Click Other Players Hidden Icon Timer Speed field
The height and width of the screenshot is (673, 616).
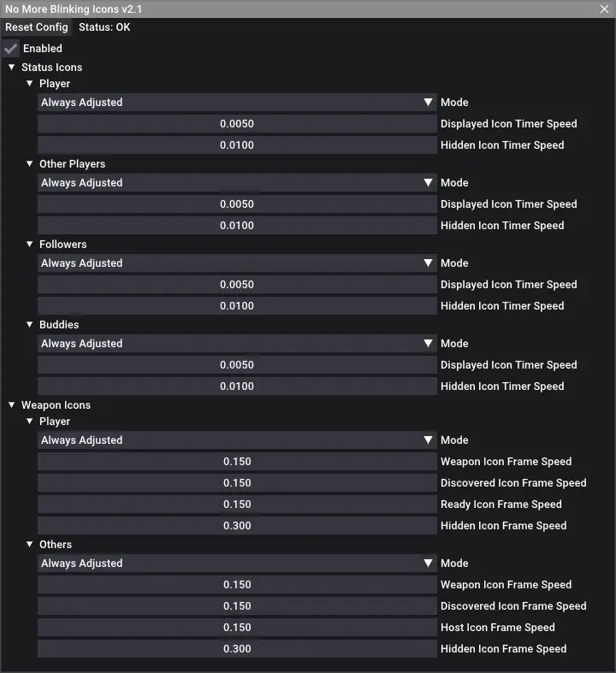[x=237, y=226]
